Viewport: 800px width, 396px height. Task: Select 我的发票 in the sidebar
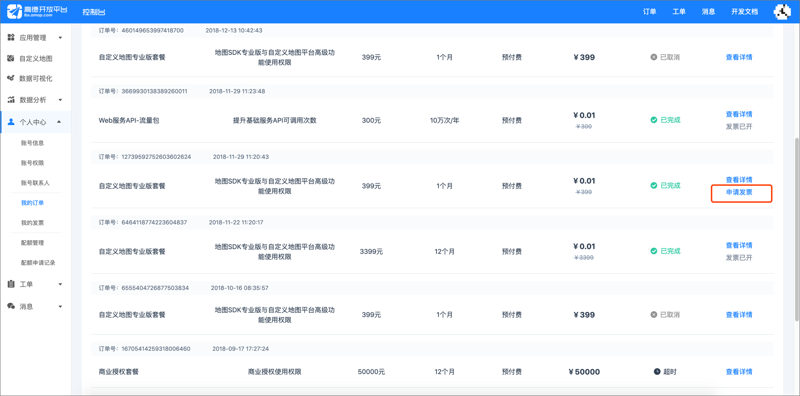32,223
